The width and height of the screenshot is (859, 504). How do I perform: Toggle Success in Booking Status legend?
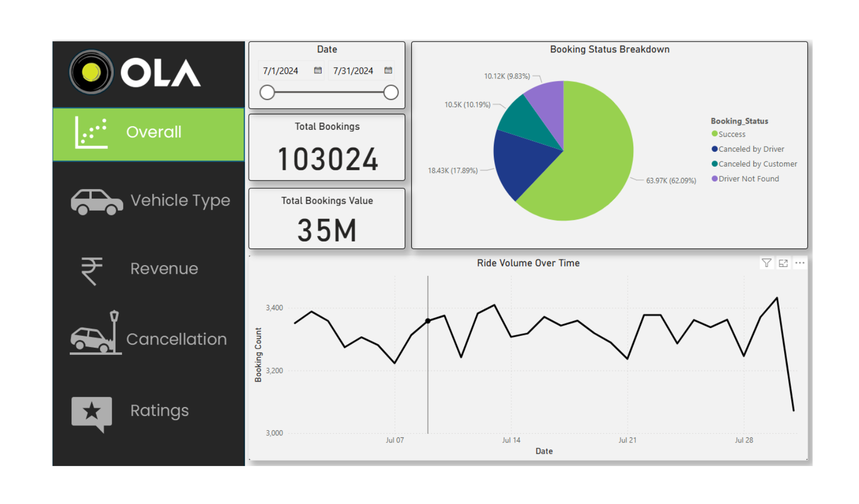click(x=731, y=134)
